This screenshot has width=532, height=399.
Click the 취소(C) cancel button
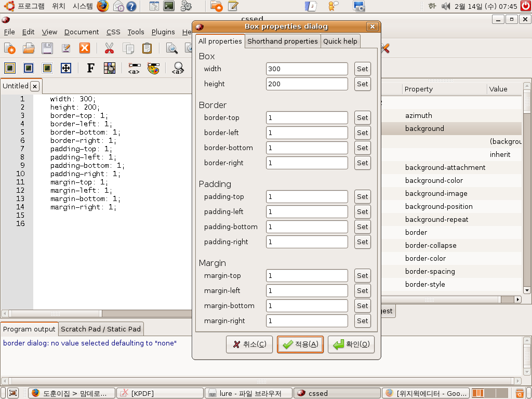(249, 344)
